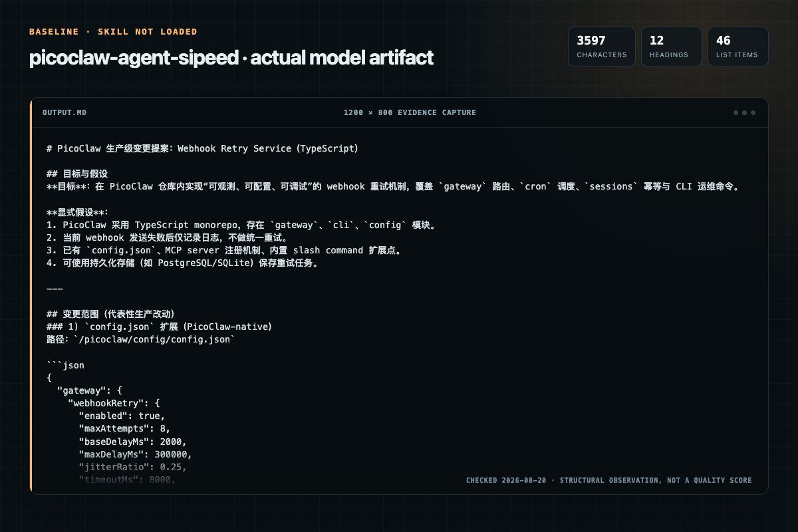Click the "maxAttempts": 8 line
The image size is (798, 532).
click(x=124, y=428)
